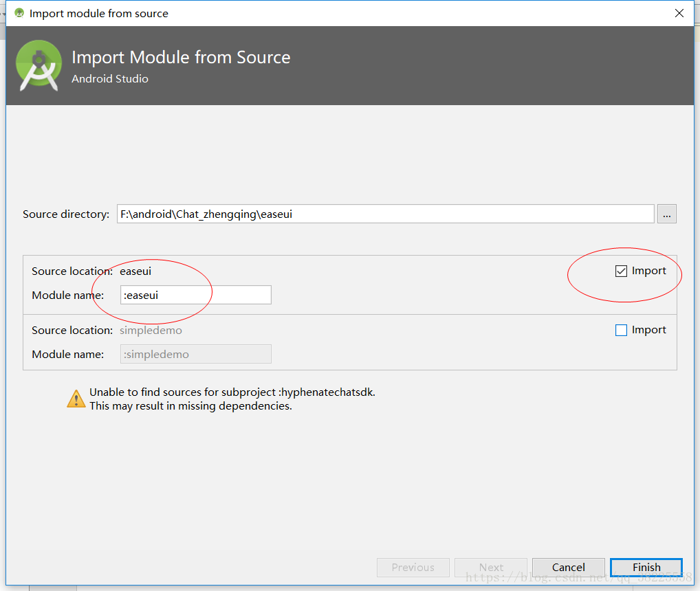
Task: Click the :simpledemo module name field
Action: [x=195, y=354]
